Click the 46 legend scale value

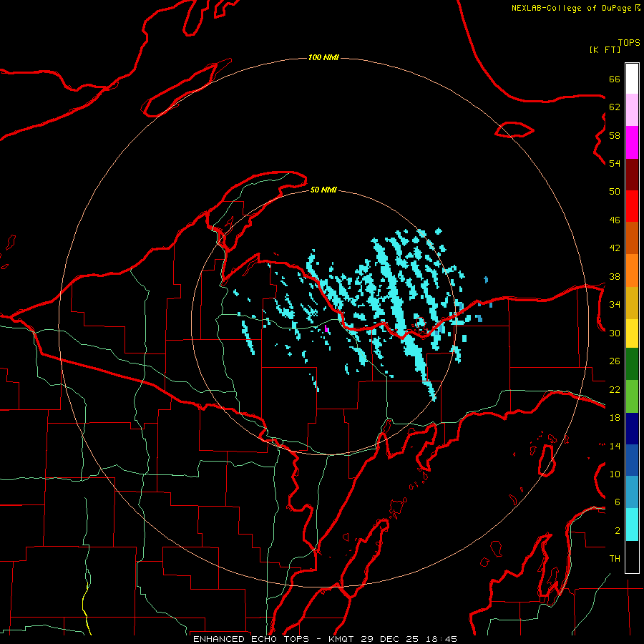point(615,220)
